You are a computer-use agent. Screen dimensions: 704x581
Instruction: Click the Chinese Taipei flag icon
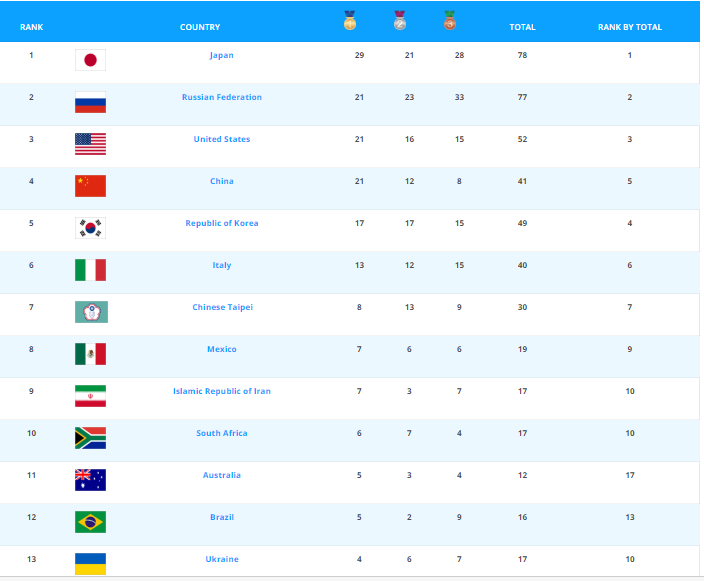pos(90,312)
